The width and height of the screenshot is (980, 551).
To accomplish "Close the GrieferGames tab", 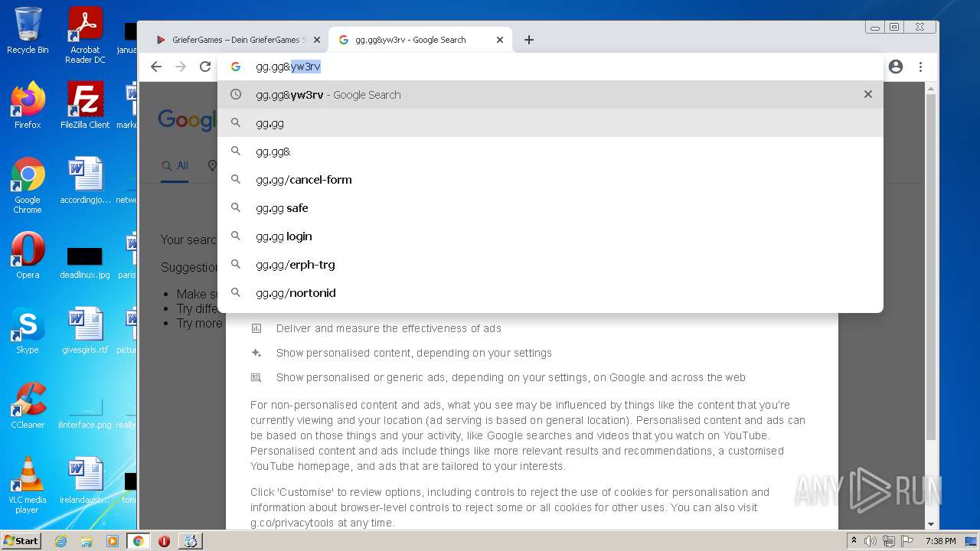I will [x=317, y=40].
